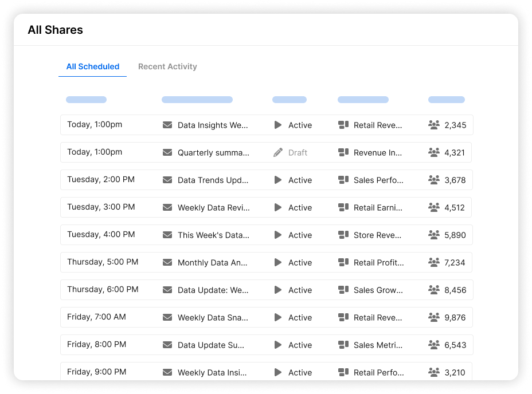Click the 9,876 recipient count
The width and height of the screenshot is (532, 394).
tap(455, 317)
